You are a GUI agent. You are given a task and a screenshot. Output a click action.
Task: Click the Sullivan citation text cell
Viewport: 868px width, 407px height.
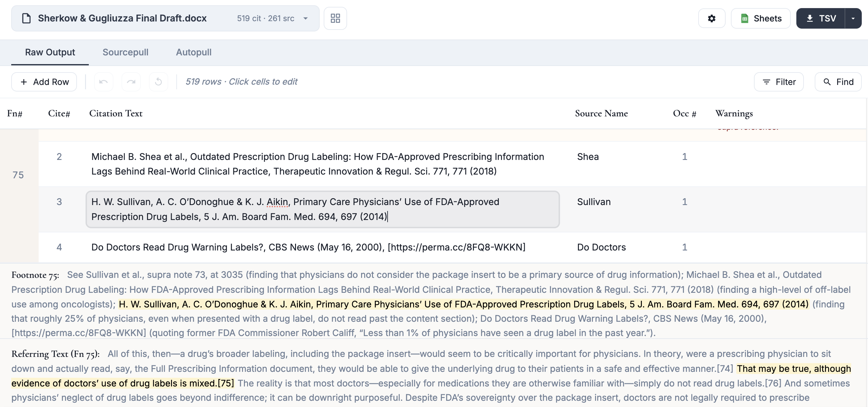tap(323, 209)
